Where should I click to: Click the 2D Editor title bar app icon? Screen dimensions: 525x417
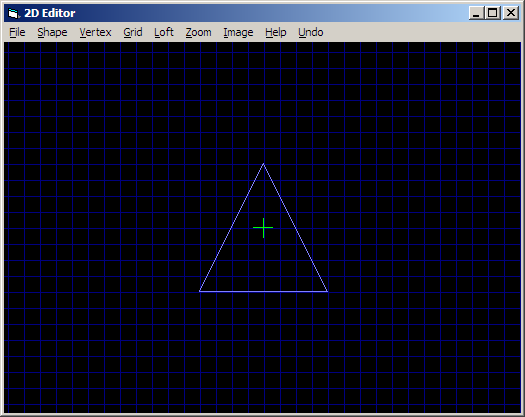(x=14, y=13)
